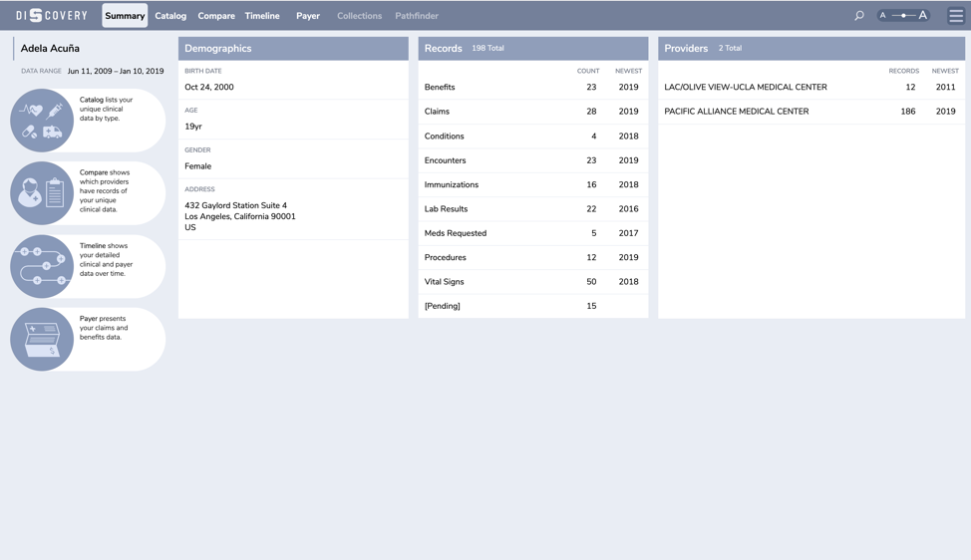The width and height of the screenshot is (971, 560).
Task: Click the Compare doctor and clipboard icon
Action: point(42,193)
